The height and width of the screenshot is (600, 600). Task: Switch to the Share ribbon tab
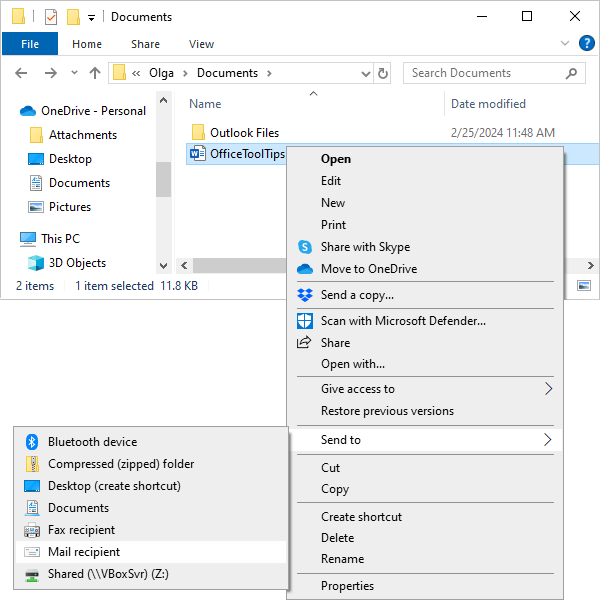pos(145,44)
